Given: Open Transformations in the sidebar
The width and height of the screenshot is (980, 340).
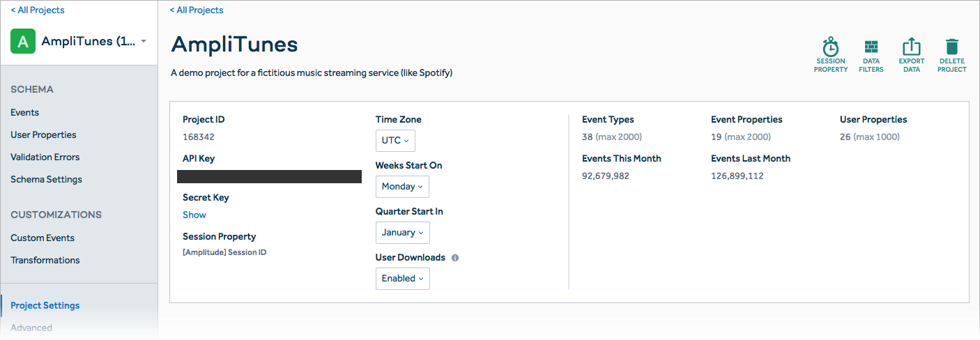Looking at the screenshot, I should click(x=45, y=260).
